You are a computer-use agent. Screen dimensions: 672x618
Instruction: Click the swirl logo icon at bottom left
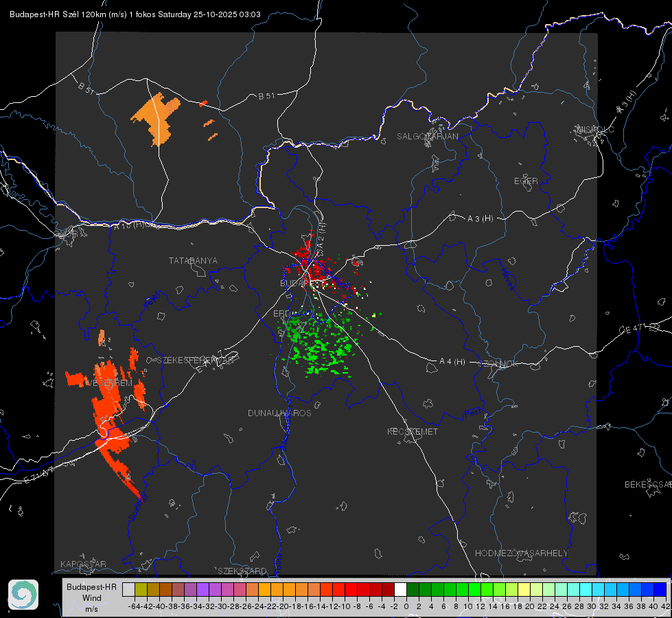[x=23, y=595]
